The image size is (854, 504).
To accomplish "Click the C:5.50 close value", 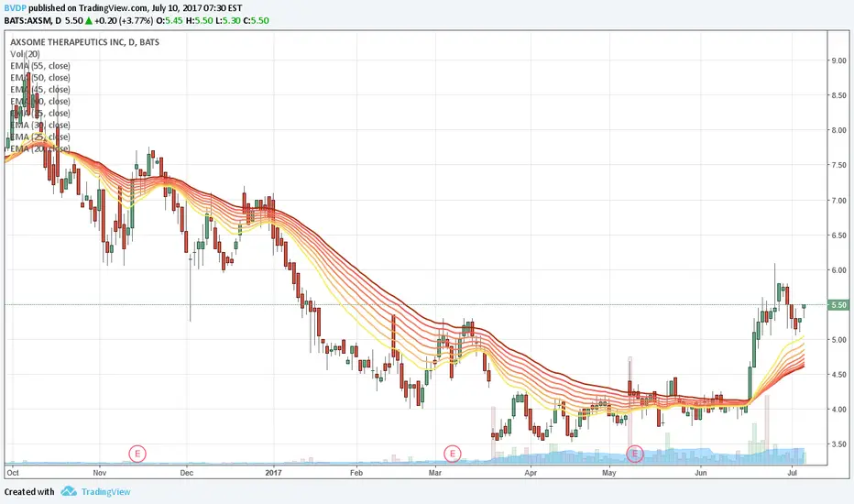I will (x=256, y=21).
